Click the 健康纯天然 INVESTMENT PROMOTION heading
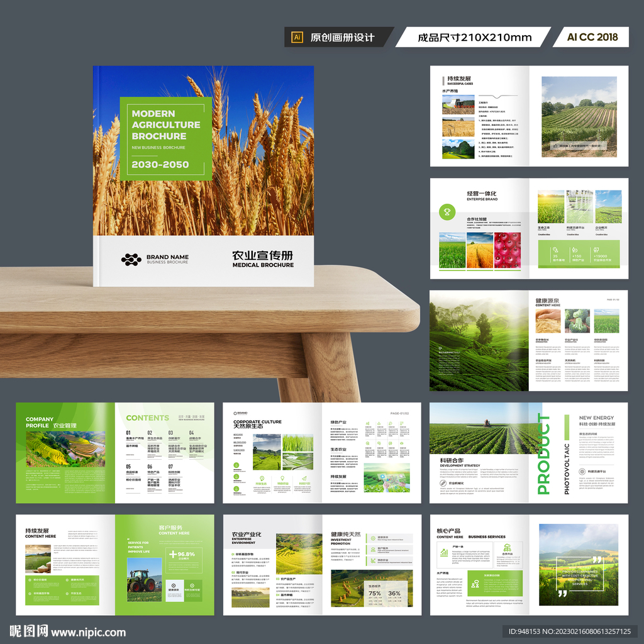Image resolution: width=644 pixels, height=644 pixels. [x=345, y=538]
